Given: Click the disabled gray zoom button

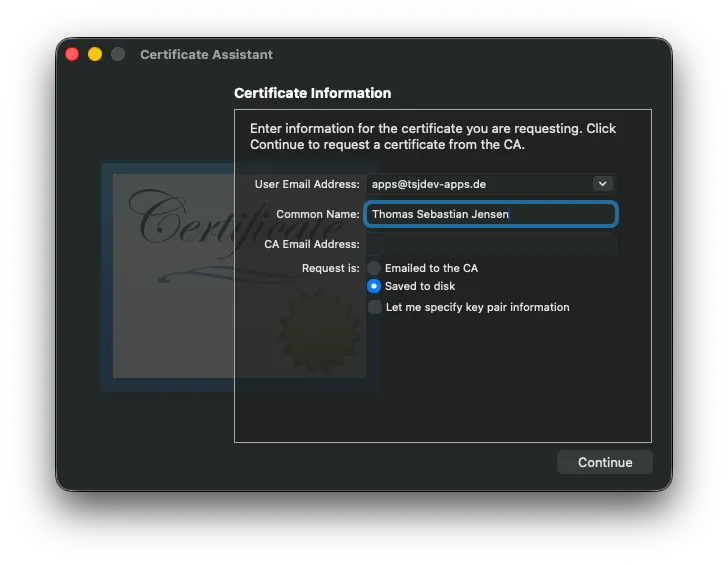Looking at the screenshot, I should point(118,54).
